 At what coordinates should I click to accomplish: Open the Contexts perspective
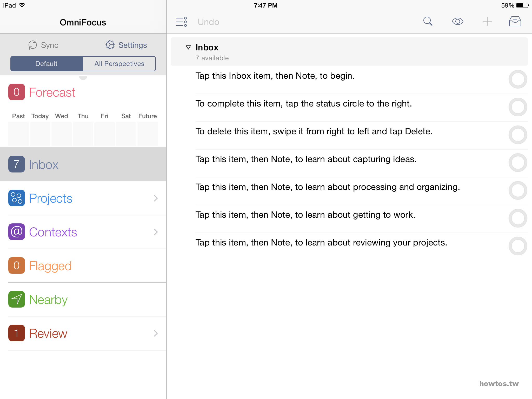click(x=53, y=232)
